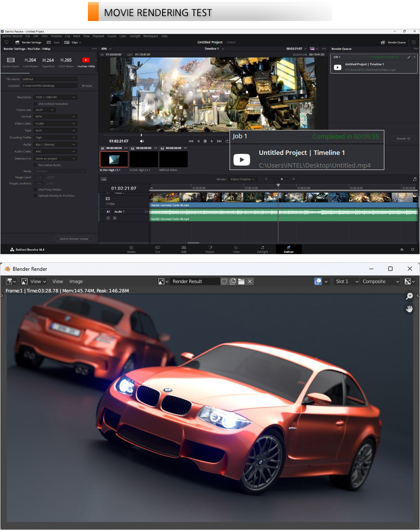Viewport: 420px width, 532px height.
Task: Open the Frame rate dropdown
Action: click(45, 110)
